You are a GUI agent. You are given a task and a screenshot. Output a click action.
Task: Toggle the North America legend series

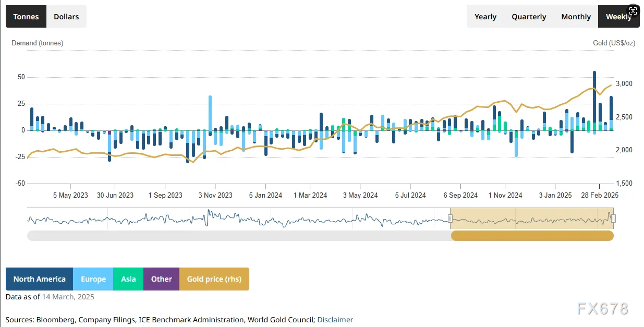coord(40,279)
